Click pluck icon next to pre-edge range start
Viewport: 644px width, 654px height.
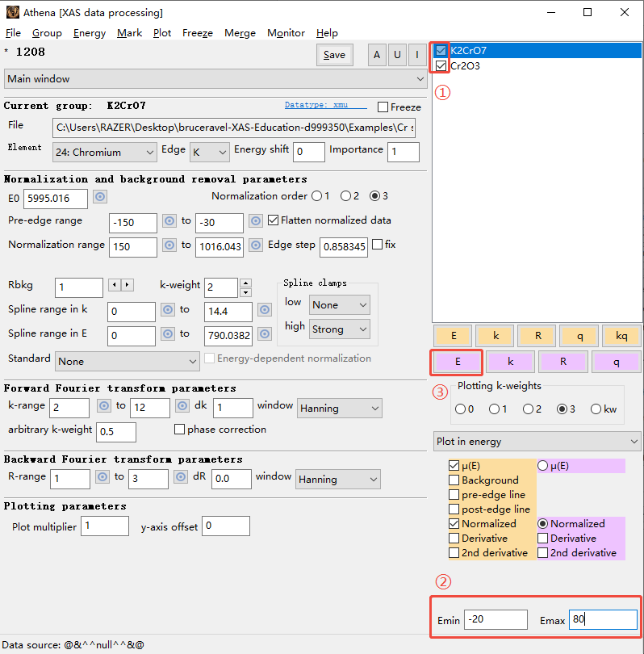(x=169, y=221)
